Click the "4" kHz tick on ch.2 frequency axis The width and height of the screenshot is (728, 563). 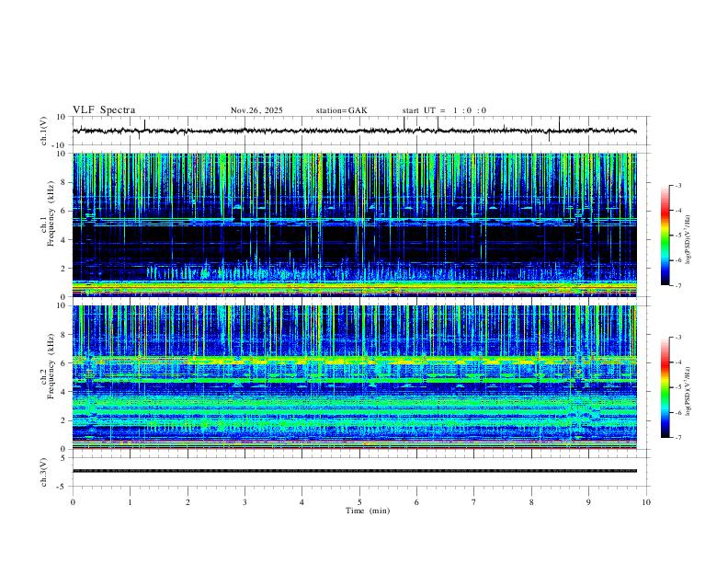coord(64,392)
